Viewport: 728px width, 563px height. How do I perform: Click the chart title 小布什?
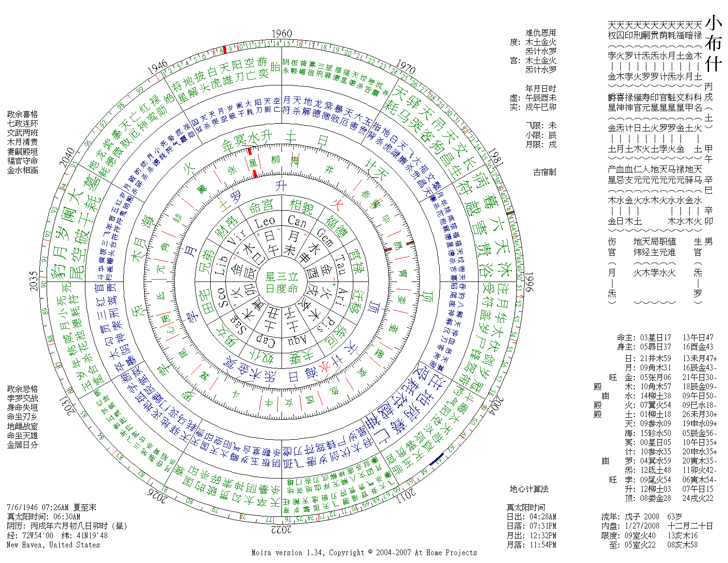click(x=713, y=43)
